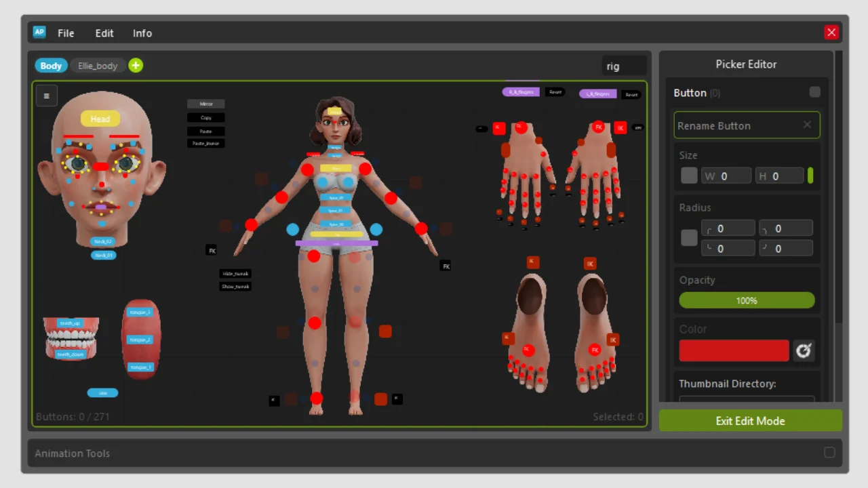Add a new picker tab with the green plus

pyautogui.click(x=135, y=65)
